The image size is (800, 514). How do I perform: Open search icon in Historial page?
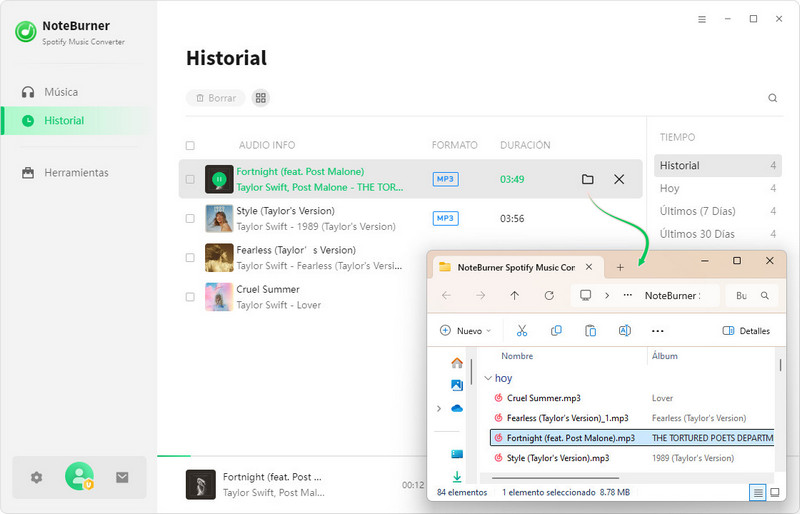[x=772, y=98]
